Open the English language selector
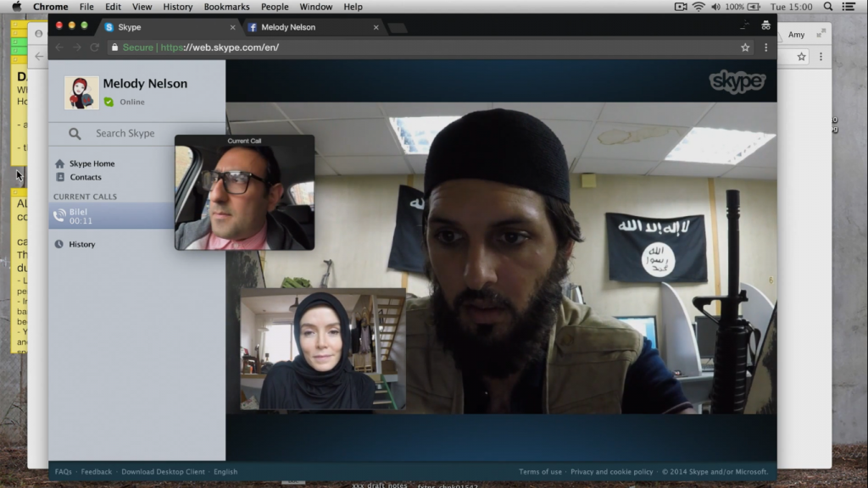 click(x=225, y=472)
